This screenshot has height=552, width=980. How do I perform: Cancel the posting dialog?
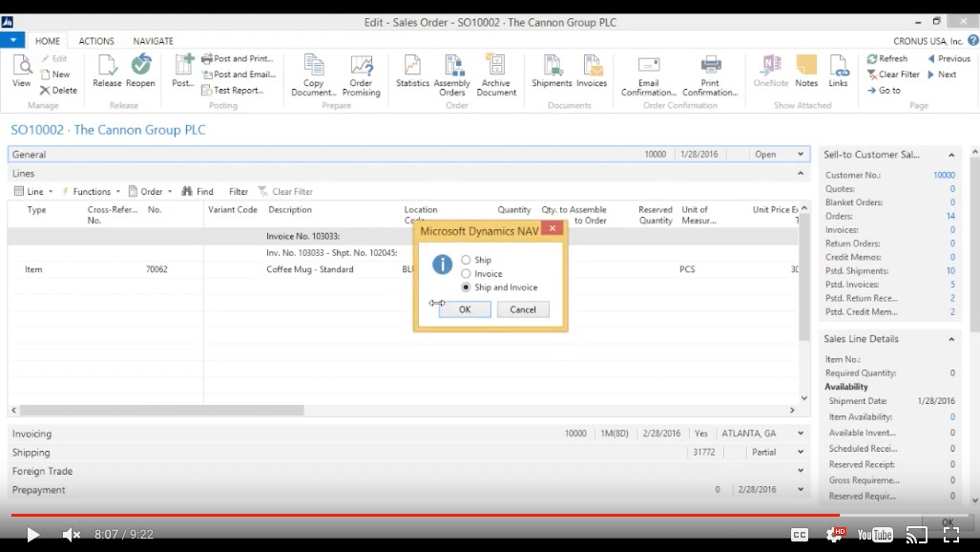point(523,309)
